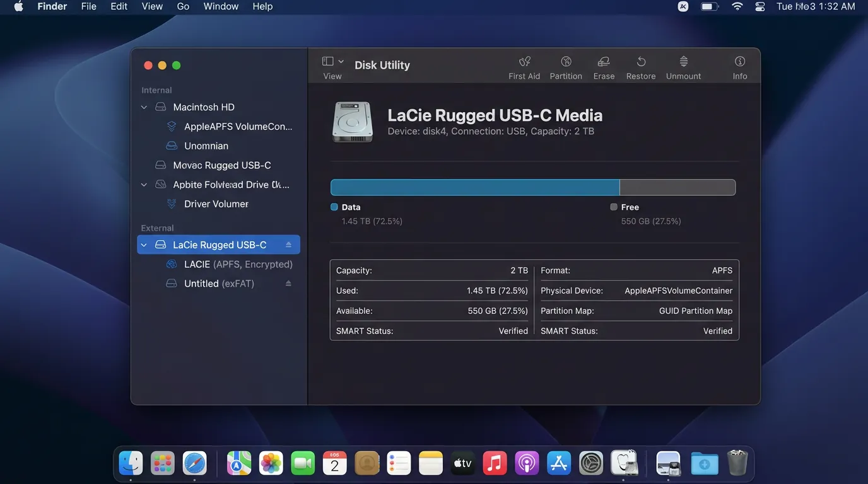Open the View menu in menu bar
Screen dimensions: 868x484
tap(152, 6)
